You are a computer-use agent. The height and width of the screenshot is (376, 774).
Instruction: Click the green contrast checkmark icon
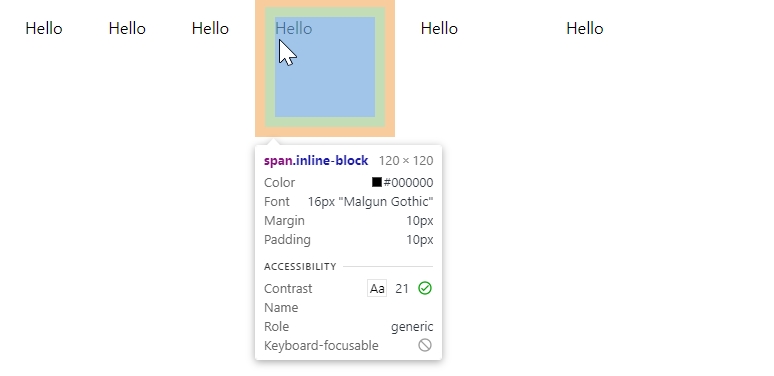(425, 288)
